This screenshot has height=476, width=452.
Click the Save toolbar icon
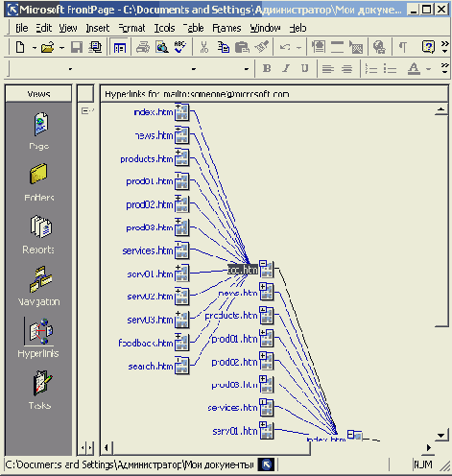click(x=77, y=48)
